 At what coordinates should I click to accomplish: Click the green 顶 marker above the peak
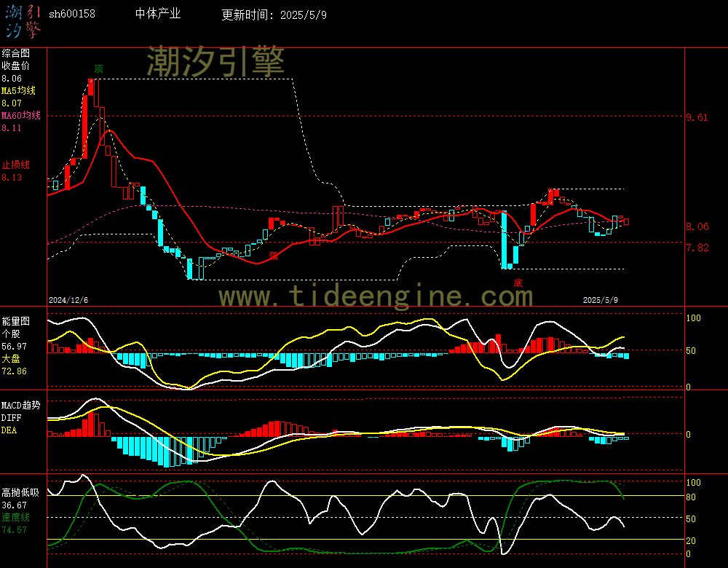(98, 68)
